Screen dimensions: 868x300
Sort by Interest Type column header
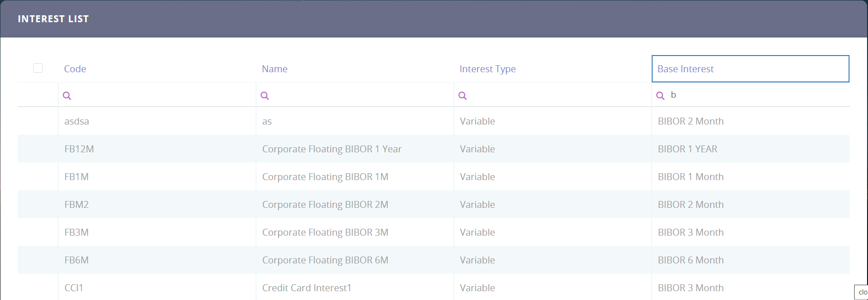487,69
